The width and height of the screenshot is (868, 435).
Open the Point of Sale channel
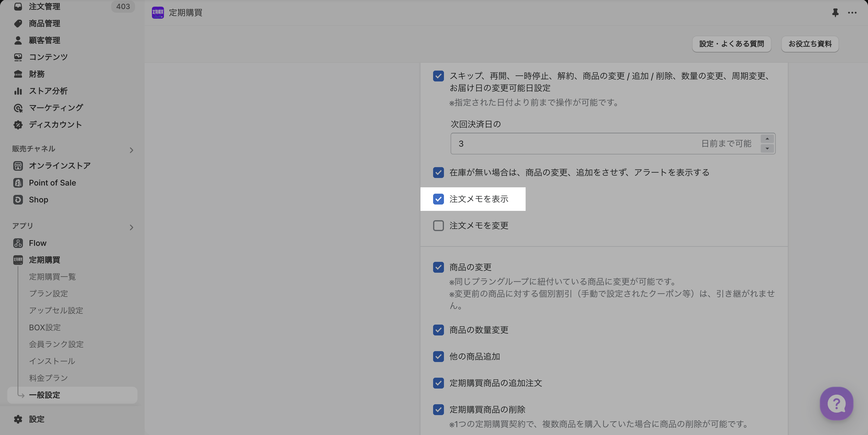[x=52, y=183]
